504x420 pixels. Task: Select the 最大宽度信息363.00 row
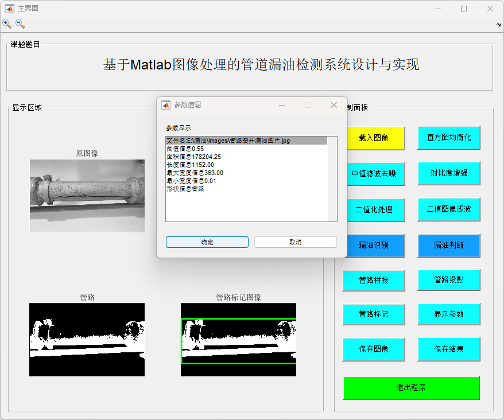246,173
